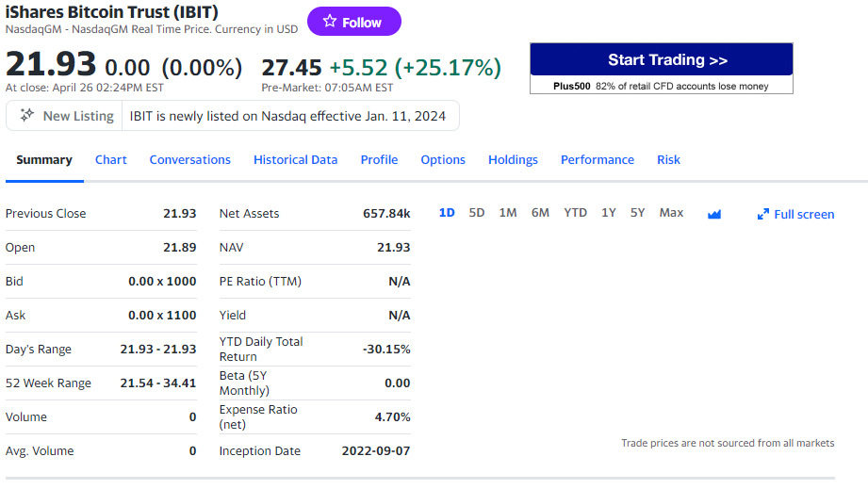Select the 5Y chart range
The image size is (868, 489).
coord(638,213)
